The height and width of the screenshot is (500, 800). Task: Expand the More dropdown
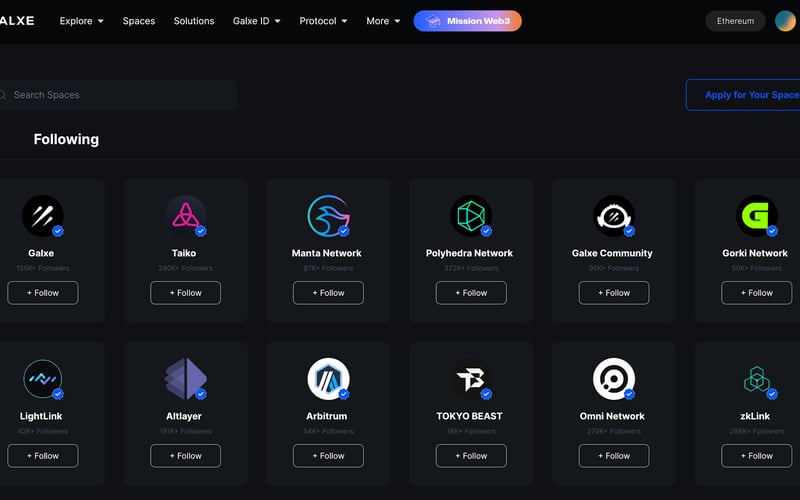383,21
